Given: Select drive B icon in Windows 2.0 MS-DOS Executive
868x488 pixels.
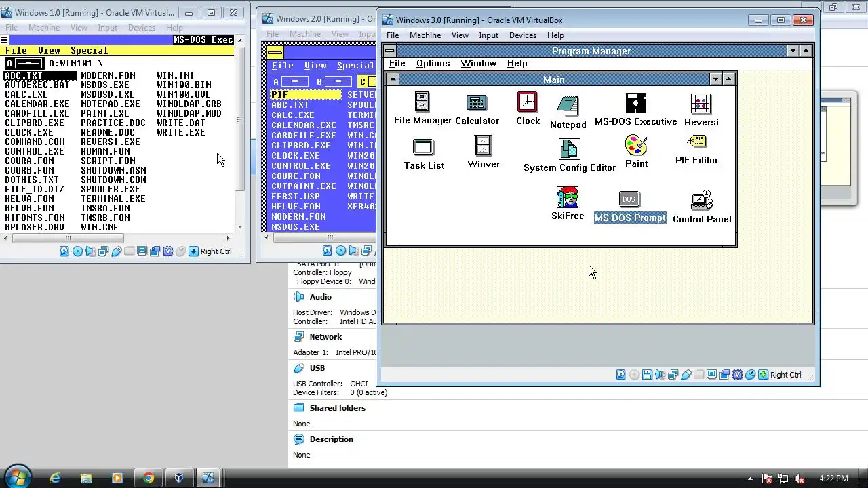Looking at the screenshot, I should coord(333,81).
